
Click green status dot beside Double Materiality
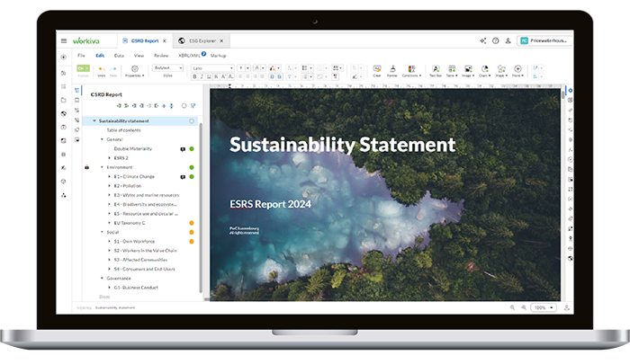[x=192, y=148]
